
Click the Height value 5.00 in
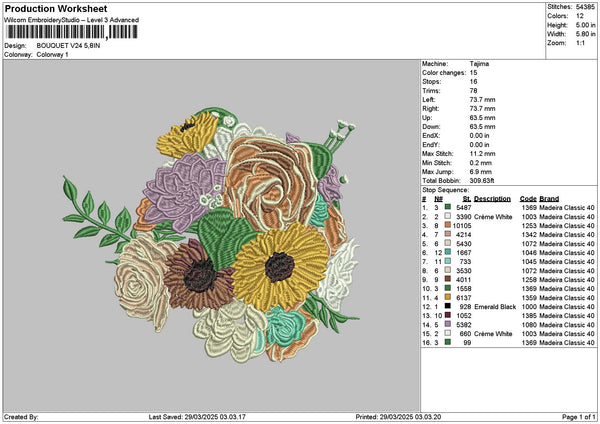click(585, 25)
